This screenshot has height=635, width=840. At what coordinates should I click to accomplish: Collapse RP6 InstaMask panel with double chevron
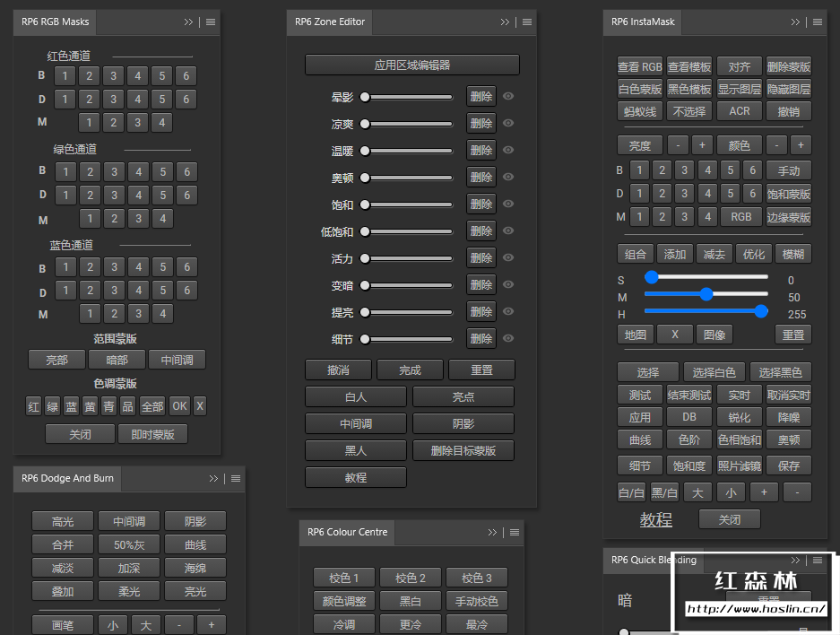point(795,22)
